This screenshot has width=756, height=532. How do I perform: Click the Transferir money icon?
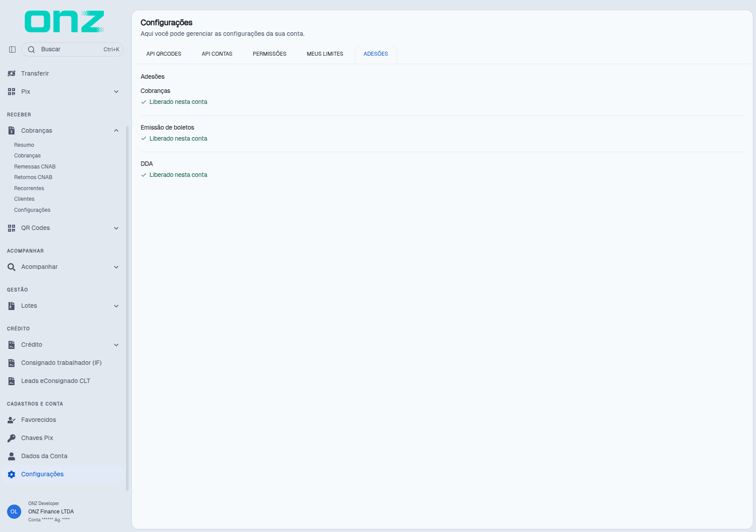tap(11, 73)
